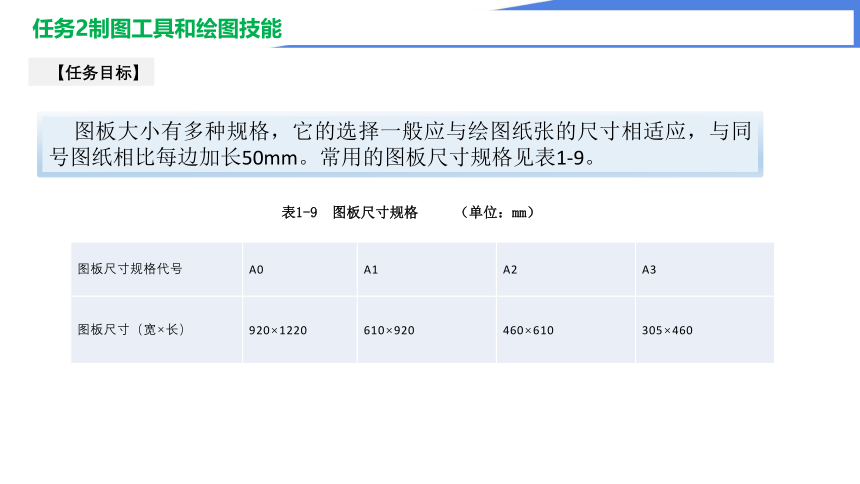This screenshot has width=860, height=484.
Task: Click the title 任务2制图工具和绘图技能
Action: [157, 29]
